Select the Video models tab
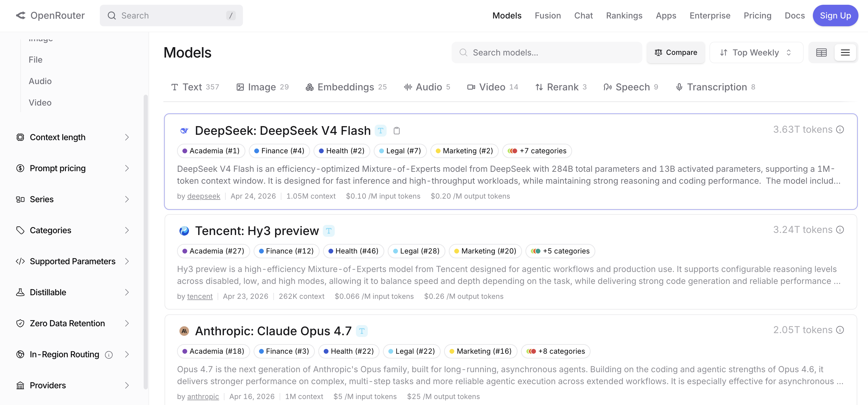Screen dimensions: 868x405 (x=493, y=87)
